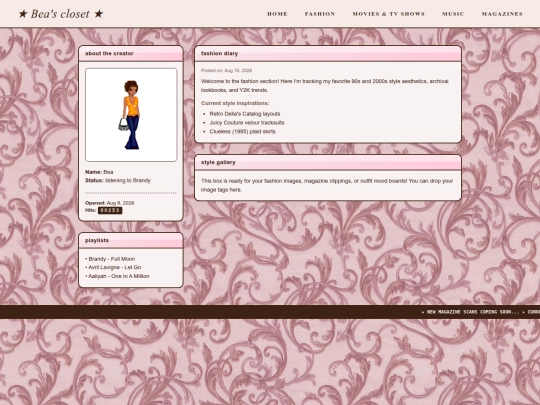Open Movies & TV Shows section
This screenshot has height=405, width=540.
coord(388,14)
